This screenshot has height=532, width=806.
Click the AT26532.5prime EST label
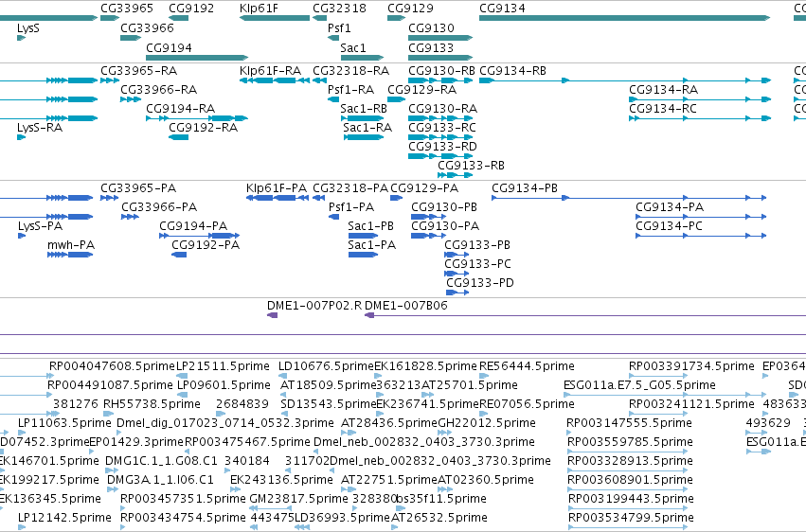click(439, 518)
